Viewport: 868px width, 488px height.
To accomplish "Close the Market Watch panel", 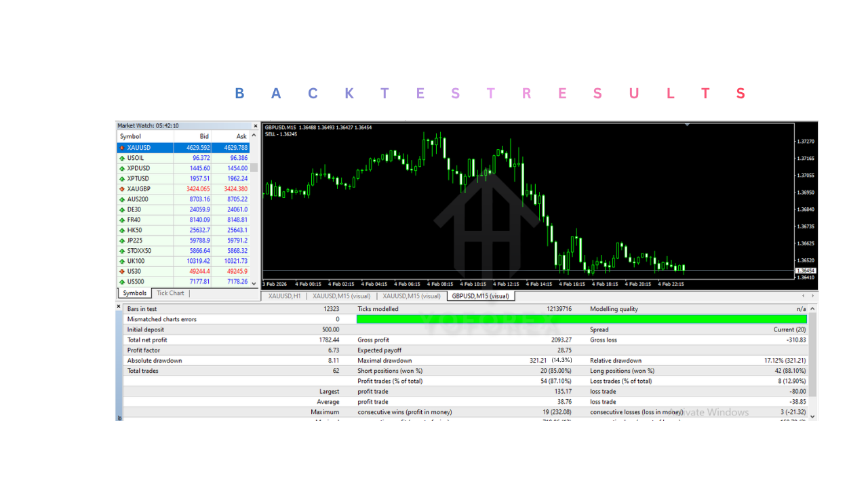I will coord(256,126).
